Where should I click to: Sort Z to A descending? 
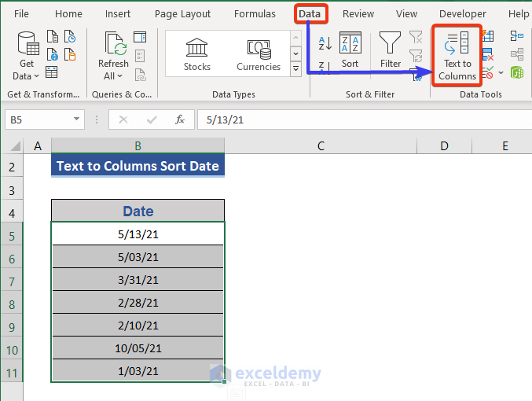[325, 68]
